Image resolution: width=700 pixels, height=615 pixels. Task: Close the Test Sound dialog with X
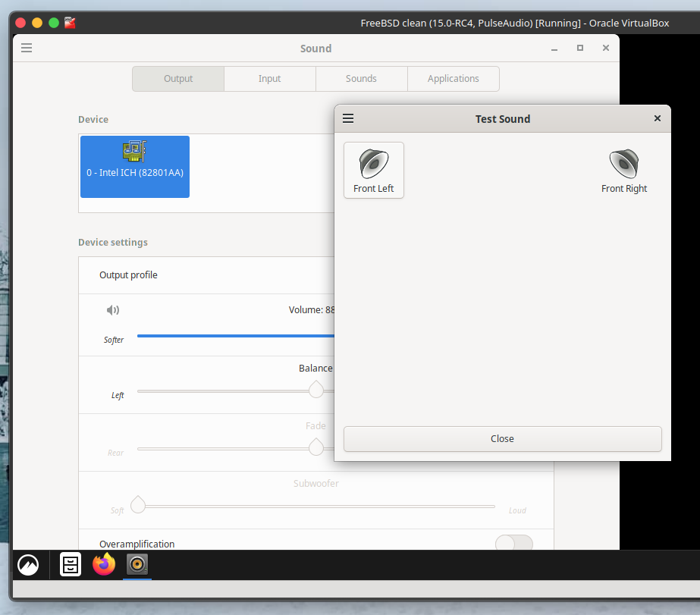pyautogui.click(x=657, y=118)
